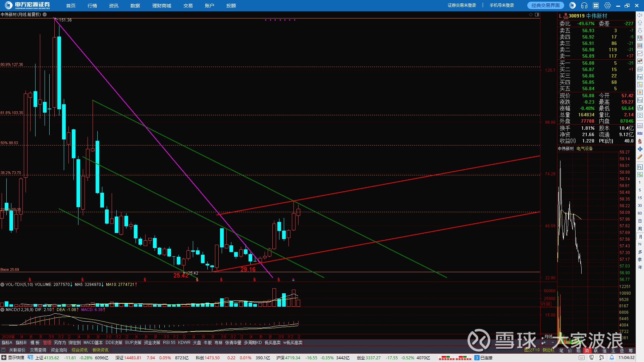Screen dimensions: 644x362
Task: Click the bell alert icon in status bar
Action: click(612, 358)
